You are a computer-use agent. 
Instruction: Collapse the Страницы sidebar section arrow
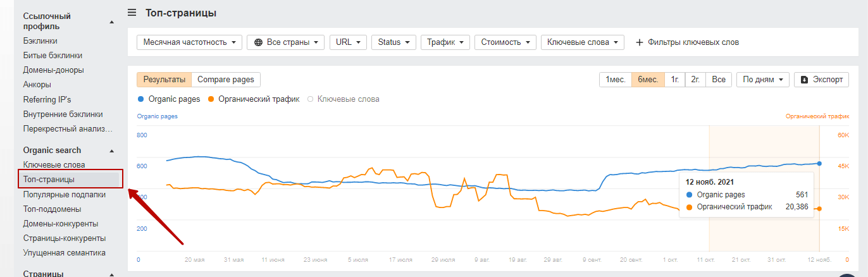coord(112,274)
